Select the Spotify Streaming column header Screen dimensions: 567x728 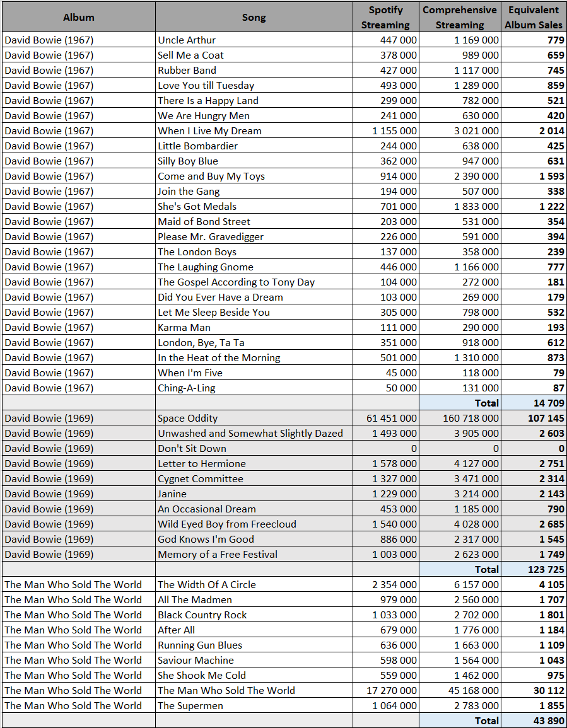tap(386, 17)
